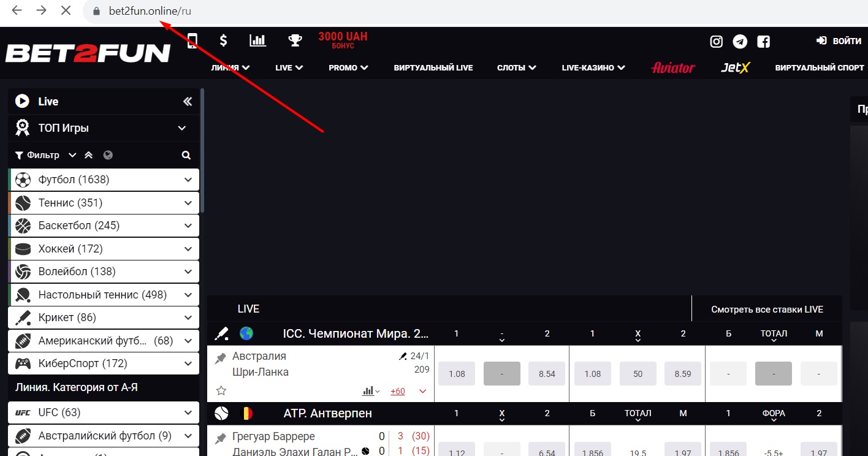Expand Австралия match red chevron

click(423, 391)
